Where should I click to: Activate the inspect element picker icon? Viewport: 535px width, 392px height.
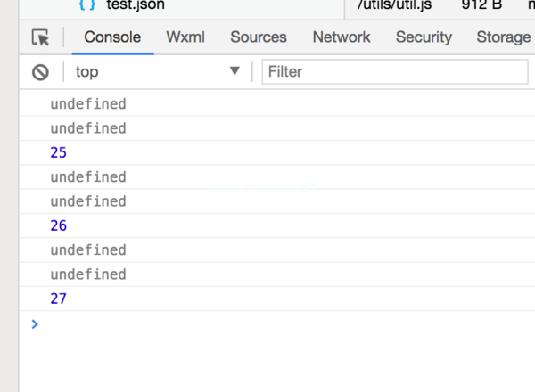40,37
